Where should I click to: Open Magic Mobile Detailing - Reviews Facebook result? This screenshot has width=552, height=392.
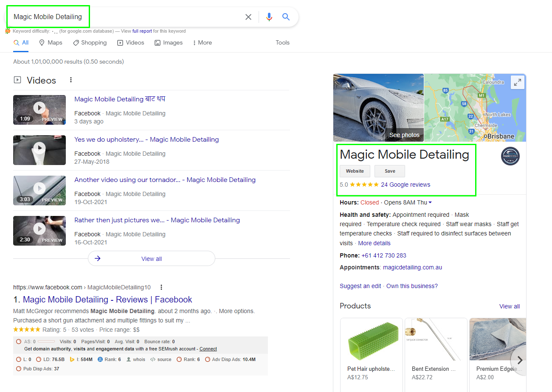[x=107, y=300]
